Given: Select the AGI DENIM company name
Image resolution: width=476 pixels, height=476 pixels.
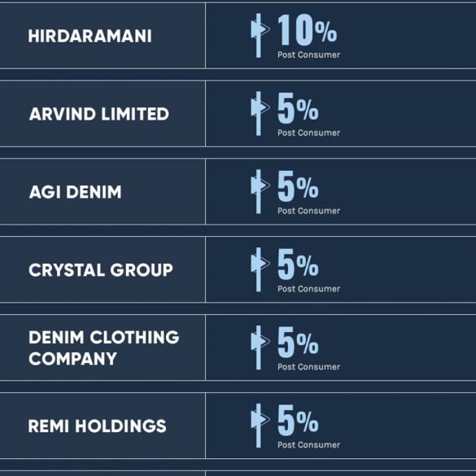Looking at the screenshot, I should point(76,192).
